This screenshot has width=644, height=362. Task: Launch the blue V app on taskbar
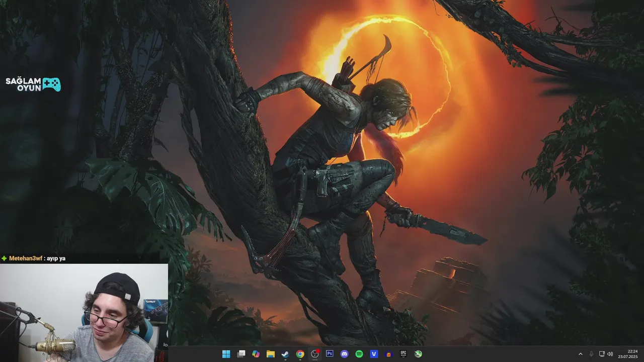pyautogui.click(x=374, y=354)
